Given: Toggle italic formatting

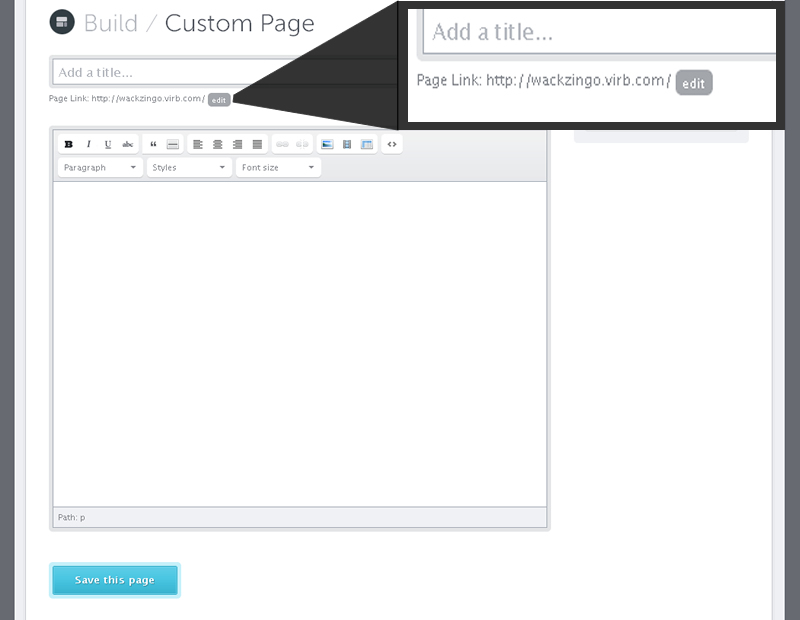Looking at the screenshot, I should 88,144.
